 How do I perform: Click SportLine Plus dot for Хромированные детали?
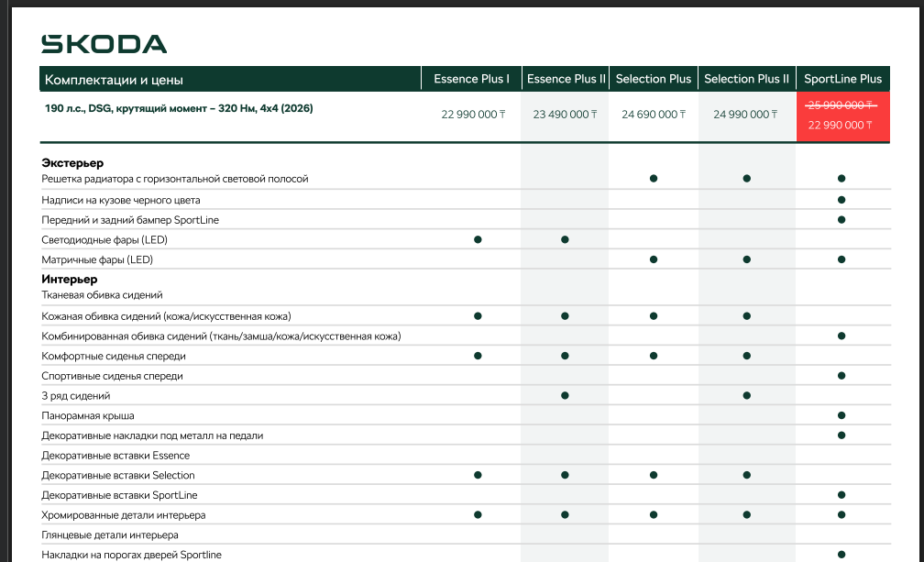841,515
